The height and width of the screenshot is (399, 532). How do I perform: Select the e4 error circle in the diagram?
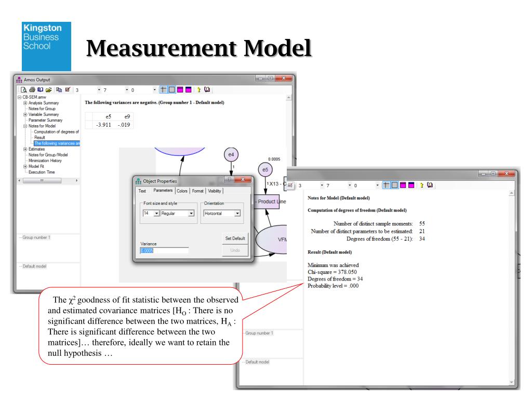[231, 154]
